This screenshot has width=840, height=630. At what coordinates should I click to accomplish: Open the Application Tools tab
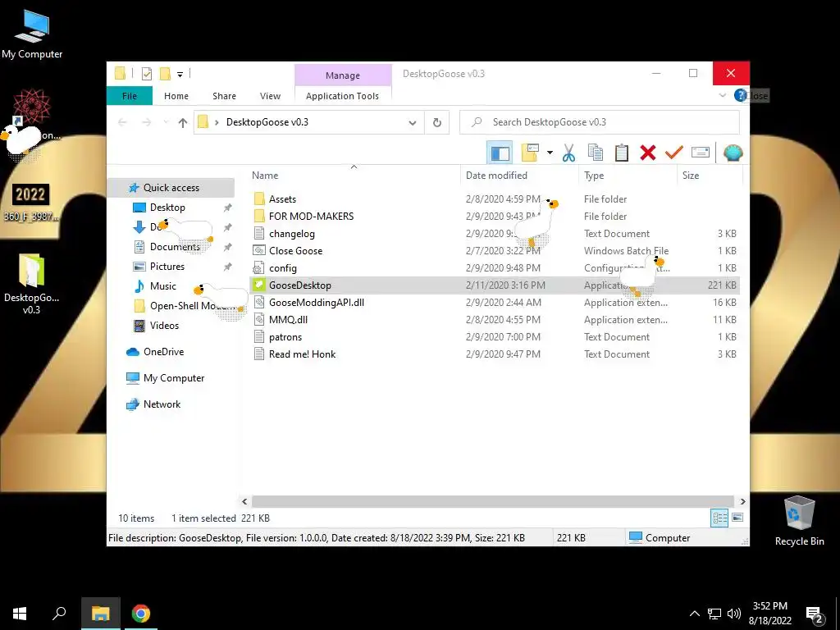click(x=342, y=96)
